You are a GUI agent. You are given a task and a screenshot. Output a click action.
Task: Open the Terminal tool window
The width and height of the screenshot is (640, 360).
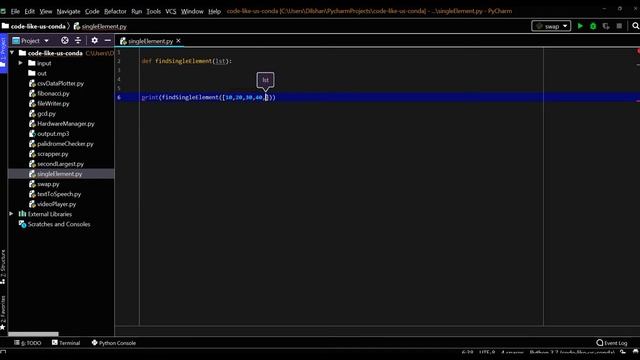tap(66, 343)
